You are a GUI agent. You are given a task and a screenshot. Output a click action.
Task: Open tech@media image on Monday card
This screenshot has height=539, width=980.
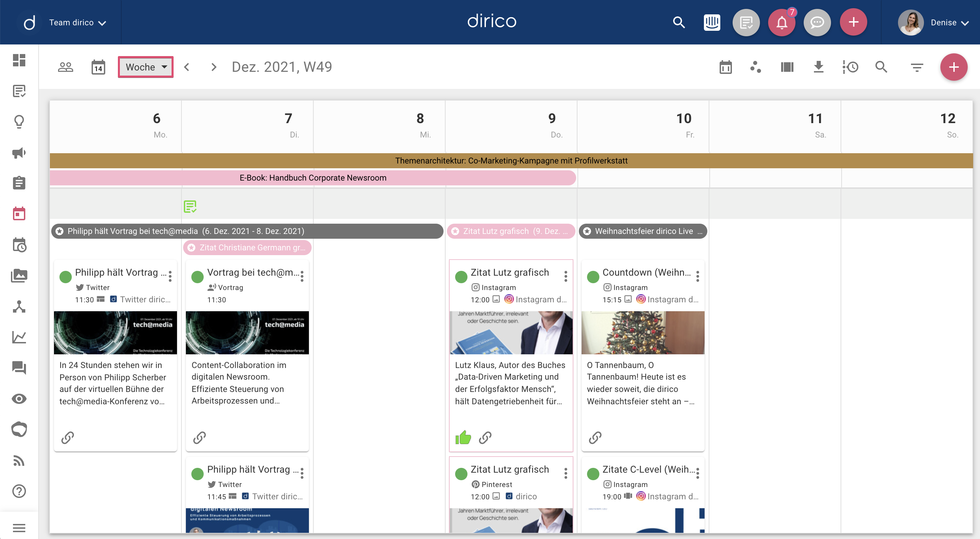point(115,333)
